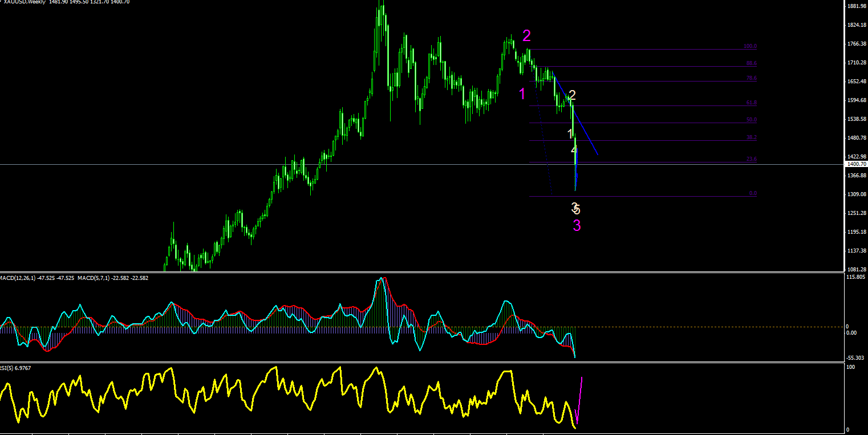
Task: Click the Fibonacci 38.2 level label
Action: (751, 137)
